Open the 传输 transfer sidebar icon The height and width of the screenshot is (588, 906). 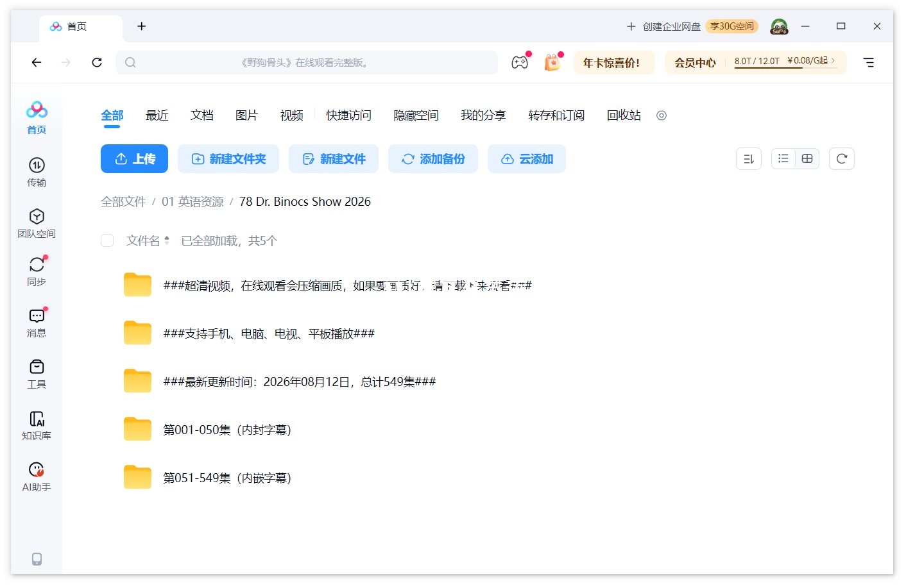click(37, 172)
